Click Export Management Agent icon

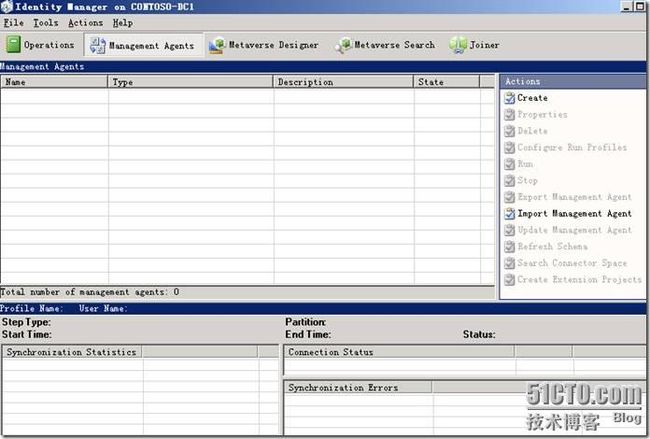pos(509,197)
